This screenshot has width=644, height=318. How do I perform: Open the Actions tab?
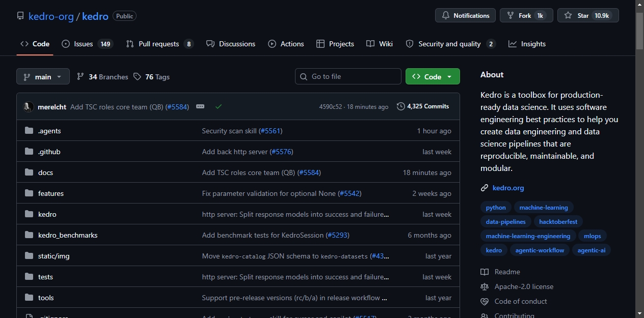coord(286,44)
